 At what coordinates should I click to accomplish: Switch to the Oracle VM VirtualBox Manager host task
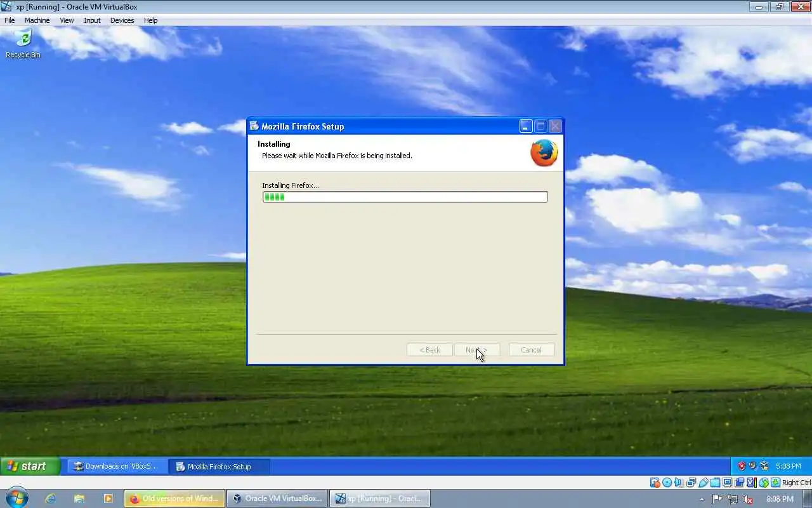(277, 498)
